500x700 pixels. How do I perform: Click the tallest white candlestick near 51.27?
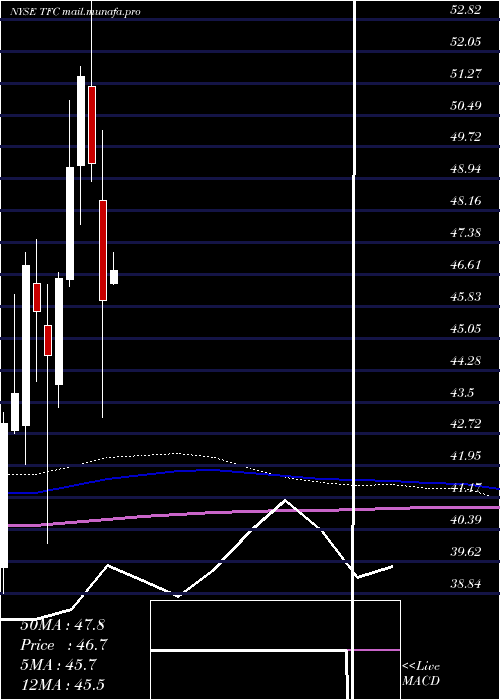coord(81,121)
